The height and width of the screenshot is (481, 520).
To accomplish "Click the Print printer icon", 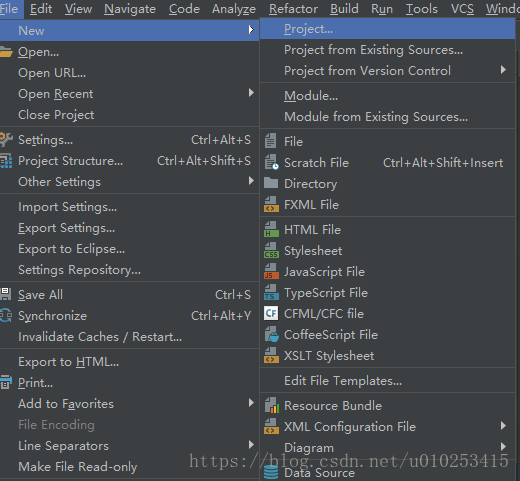I will coord(6,383).
